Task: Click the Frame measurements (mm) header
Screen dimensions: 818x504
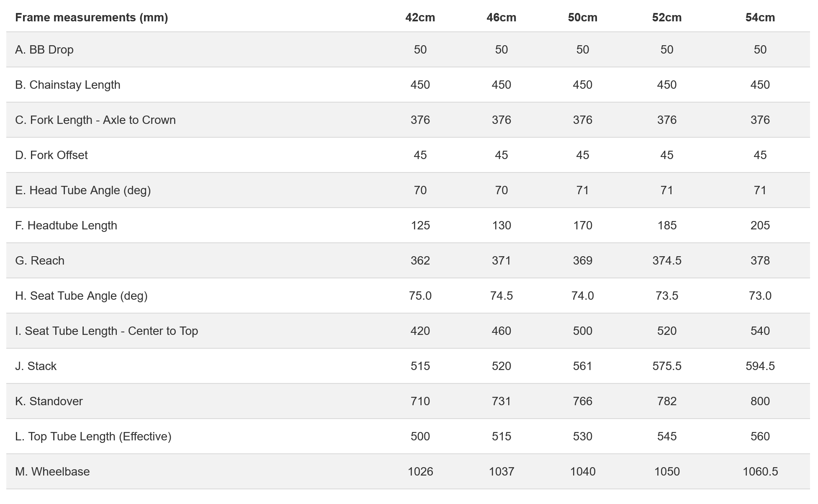Action: 91,18
